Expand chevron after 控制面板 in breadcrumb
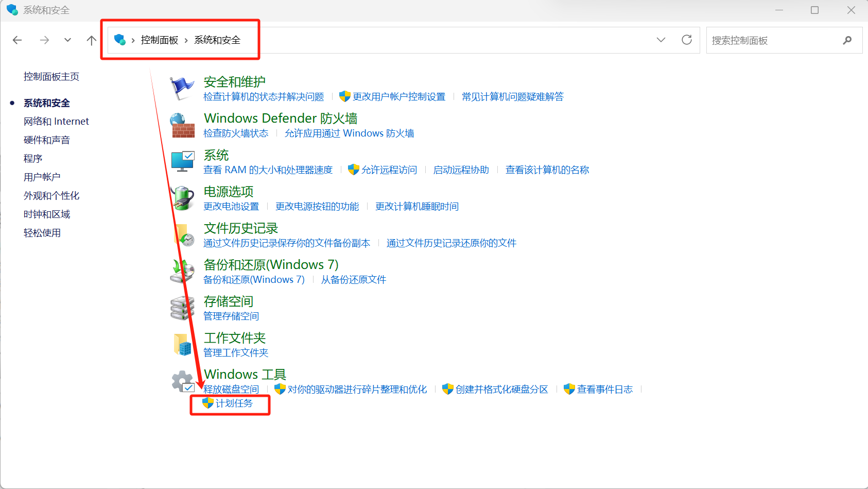The image size is (868, 489). point(186,40)
